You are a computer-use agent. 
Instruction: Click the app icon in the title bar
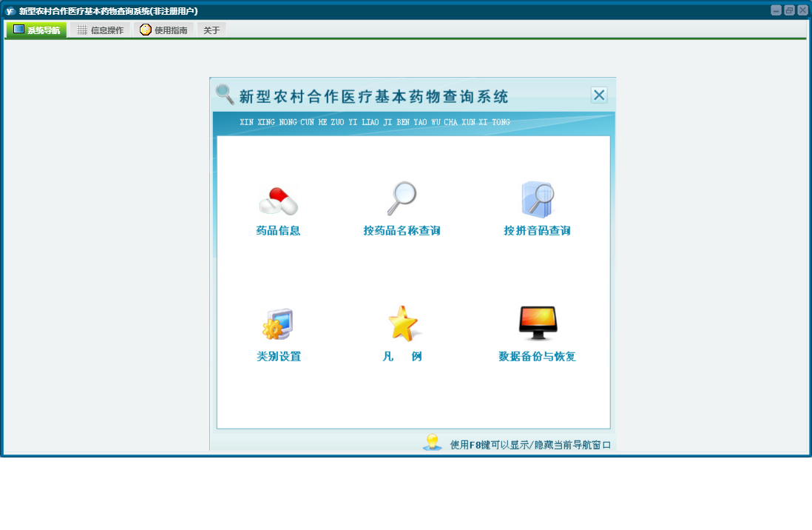click(x=10, y=11)
